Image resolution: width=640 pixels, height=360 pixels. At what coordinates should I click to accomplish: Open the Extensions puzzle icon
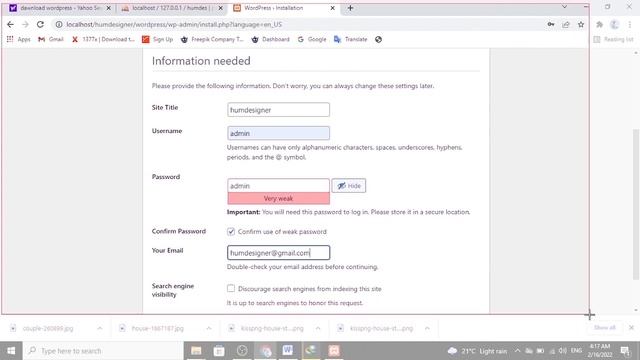(600, 24)
